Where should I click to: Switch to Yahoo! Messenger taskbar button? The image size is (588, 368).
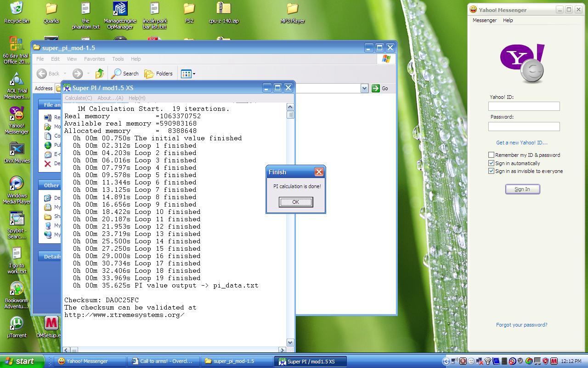[90, 361]
